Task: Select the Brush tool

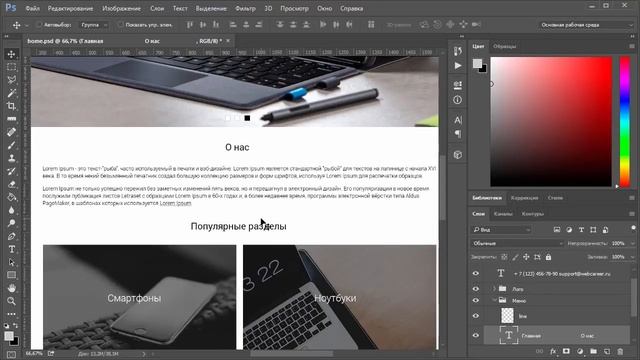Action: [x=11, y=145]
